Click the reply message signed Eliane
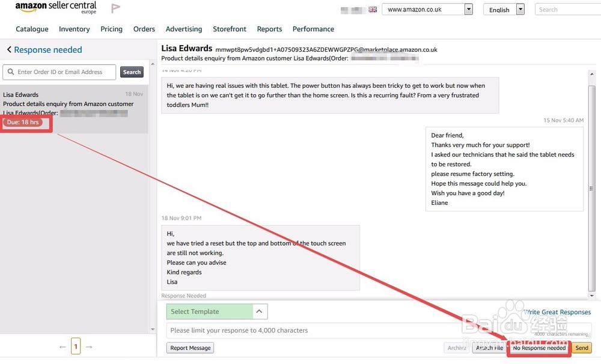Screen dimensions: 601x364 tap(504, 169)
